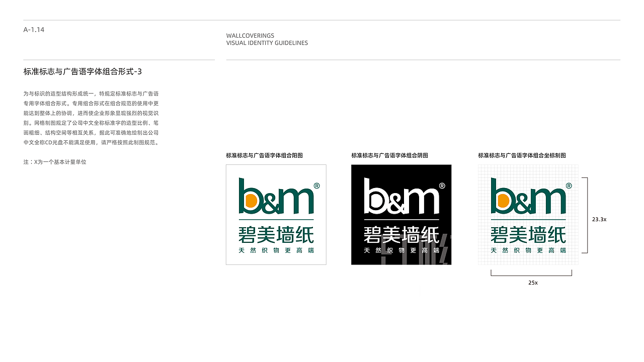Click the caption 标准标志与广告语字体组合阳图
This screenshot has height=362, width=644.
(264, 155)
